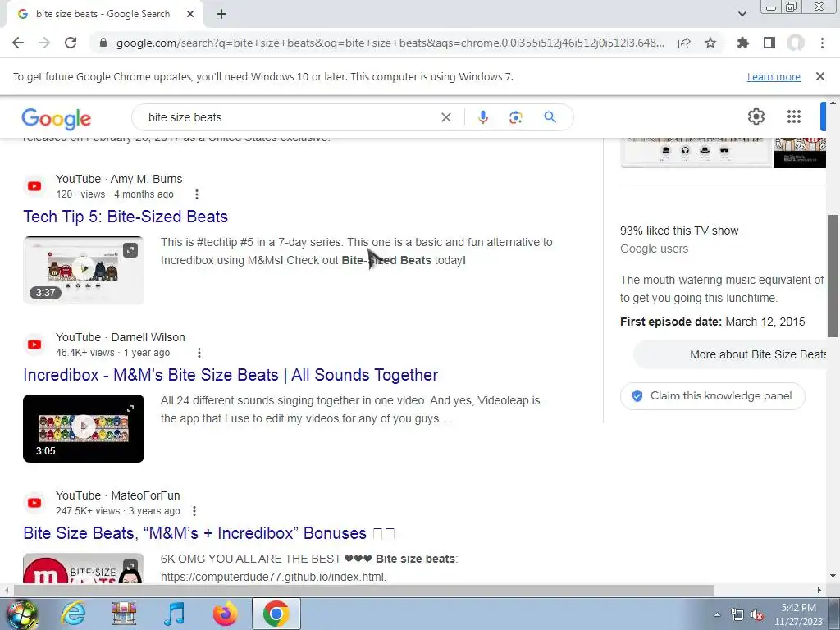Dismiss the Windows 7 update notice
The width and height of the screenshot is (840, 630).
pyautogui.click(x=820, y=76)
